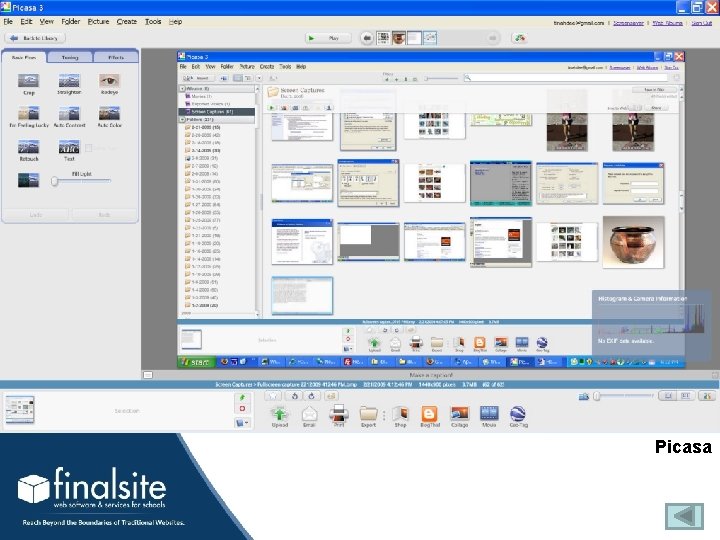This screenshot has height=540, width=720.
Task: Rotate the photo clockwise
Action: [312, 396]
